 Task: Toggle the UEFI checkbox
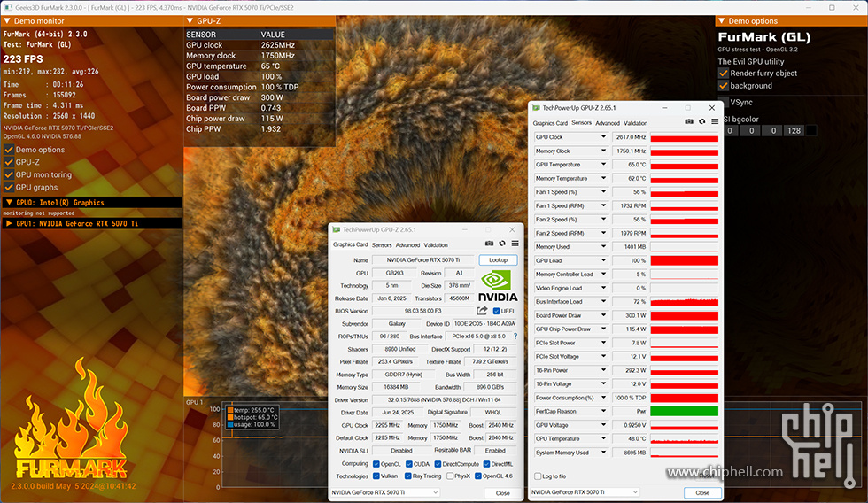point(497,311)
